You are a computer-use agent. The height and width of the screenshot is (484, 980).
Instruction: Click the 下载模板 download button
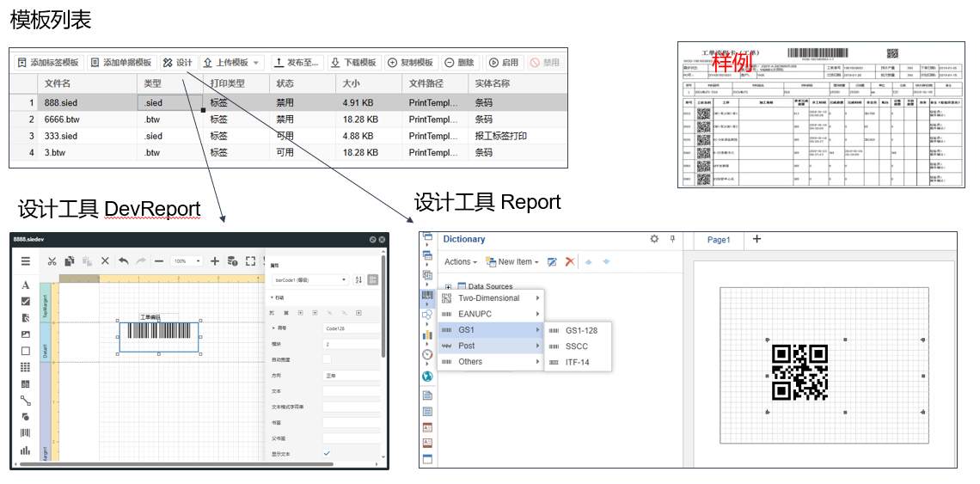(354, 63)
